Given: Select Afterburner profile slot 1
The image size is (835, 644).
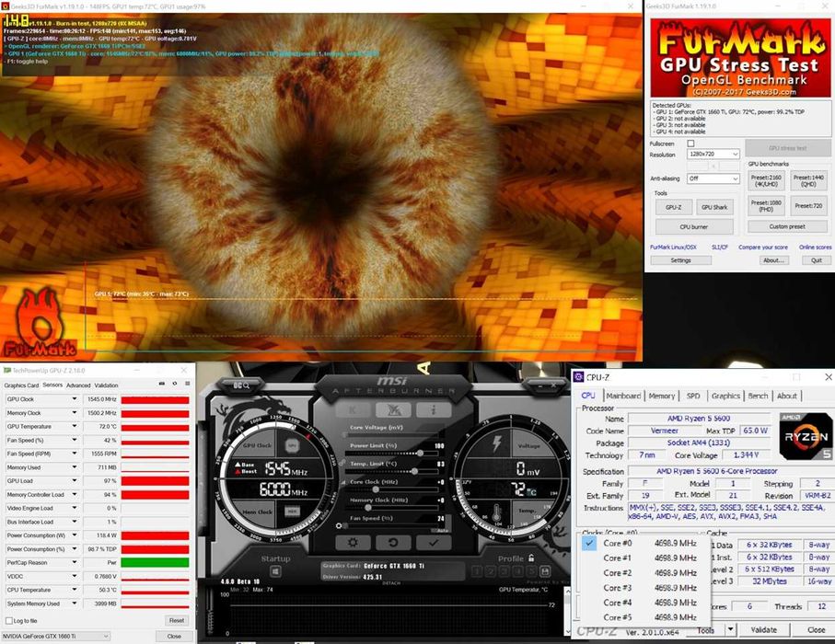Looking at the screenshot, I should (477, 571).
